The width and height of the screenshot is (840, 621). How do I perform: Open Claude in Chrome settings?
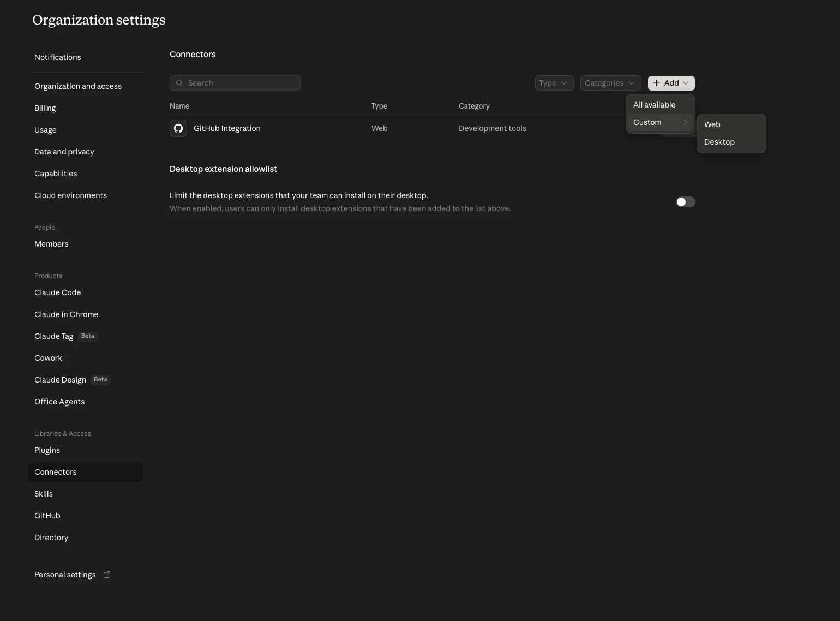coord(86,314)
